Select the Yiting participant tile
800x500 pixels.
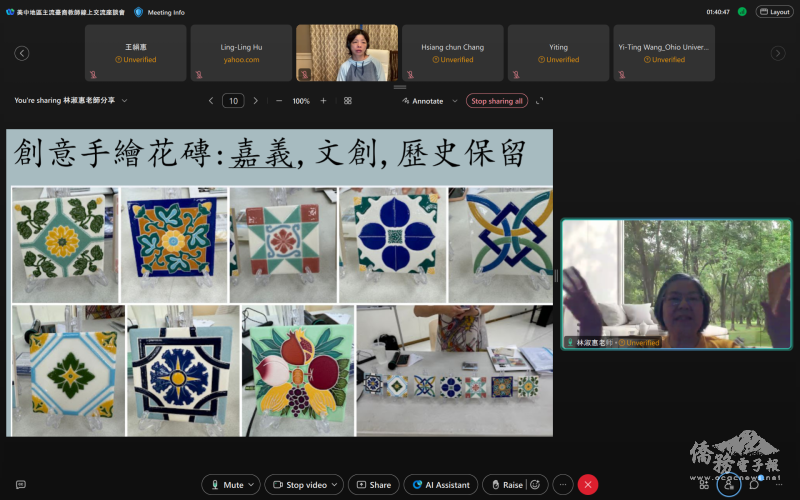tap(558, 53)
